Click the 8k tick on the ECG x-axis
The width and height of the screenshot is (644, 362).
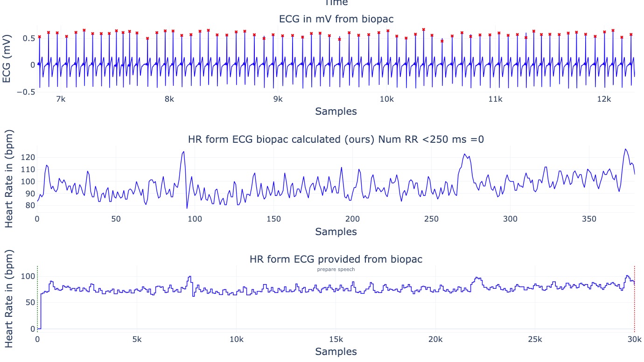(x=169, y=99)
